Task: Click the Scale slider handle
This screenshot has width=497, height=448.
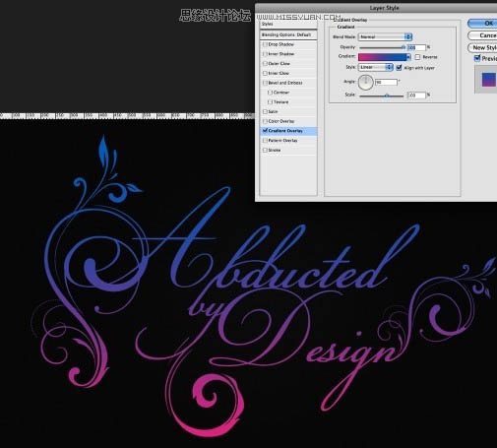Action: pos(387,96)
